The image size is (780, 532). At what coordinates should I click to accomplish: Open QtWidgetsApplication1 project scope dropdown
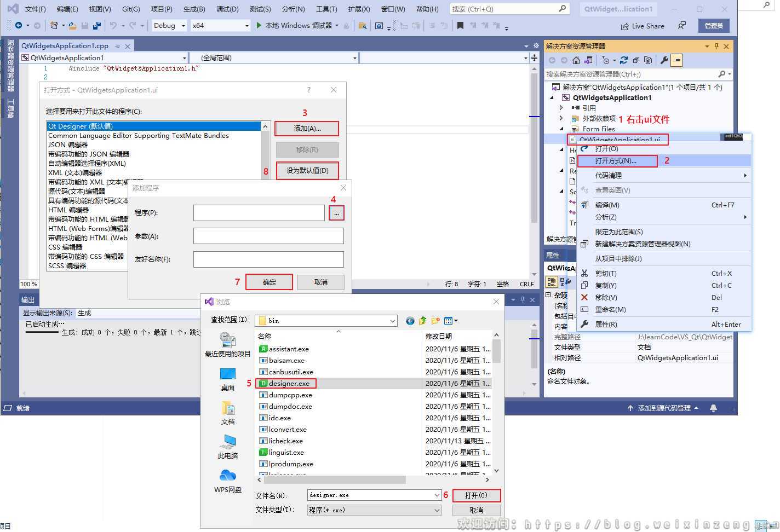click(x=184, y=58)
